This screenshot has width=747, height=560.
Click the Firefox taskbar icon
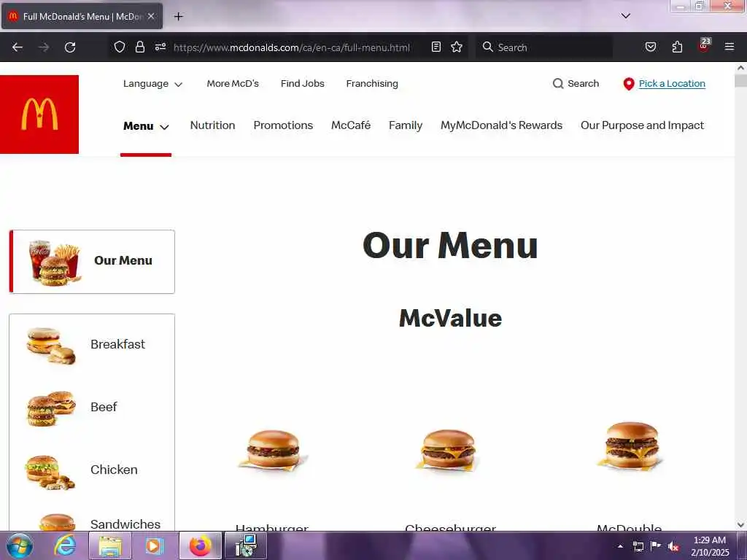200,545
